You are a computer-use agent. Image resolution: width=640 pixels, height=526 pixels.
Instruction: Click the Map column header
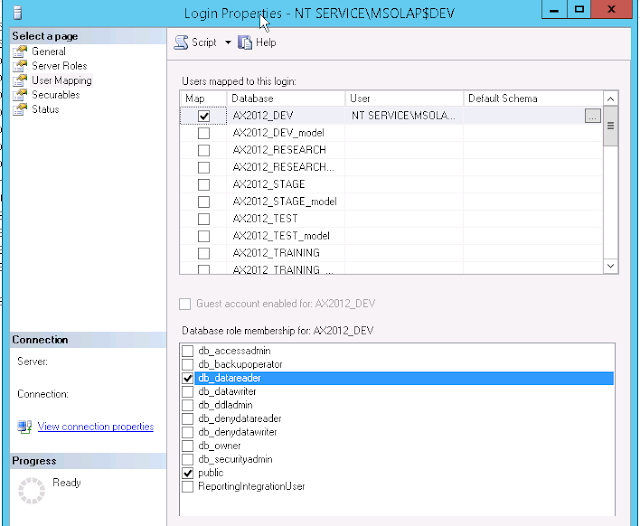203,98
